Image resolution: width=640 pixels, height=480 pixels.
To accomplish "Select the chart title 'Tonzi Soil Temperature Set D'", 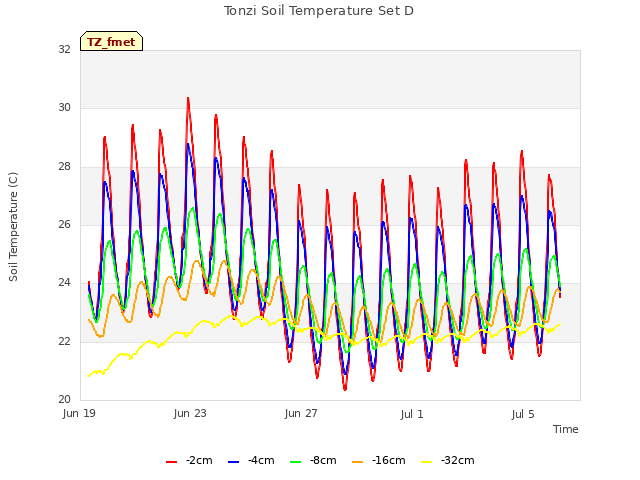I will (319, 11).
